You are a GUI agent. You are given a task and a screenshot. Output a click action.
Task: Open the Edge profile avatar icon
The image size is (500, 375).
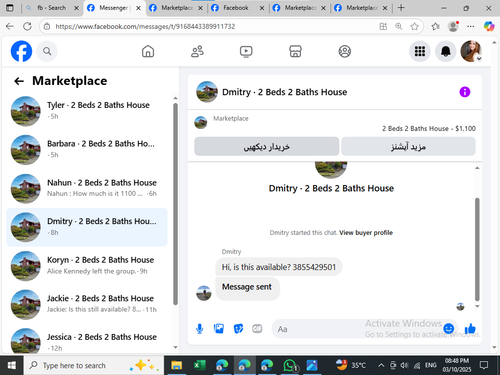[x=453, y=26]
